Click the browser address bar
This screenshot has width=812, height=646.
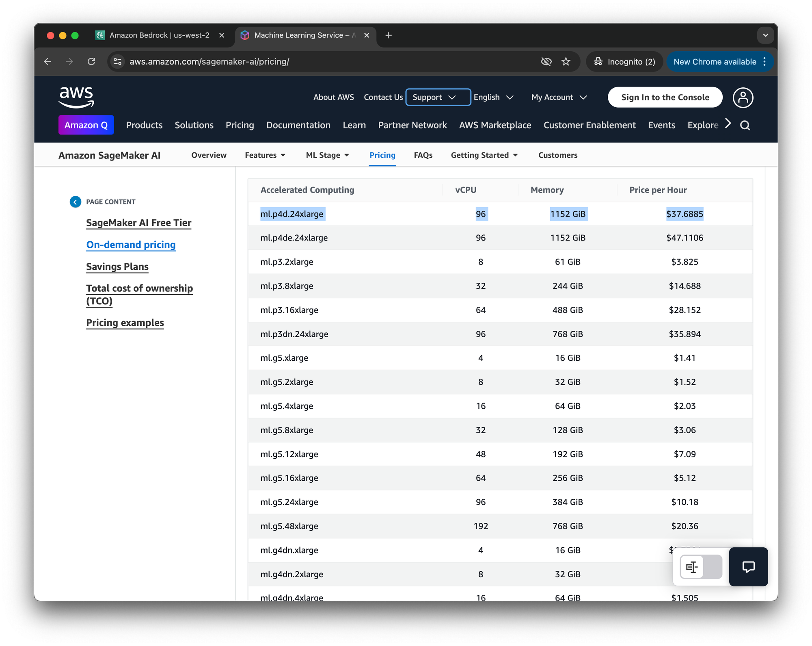(325, 62)
